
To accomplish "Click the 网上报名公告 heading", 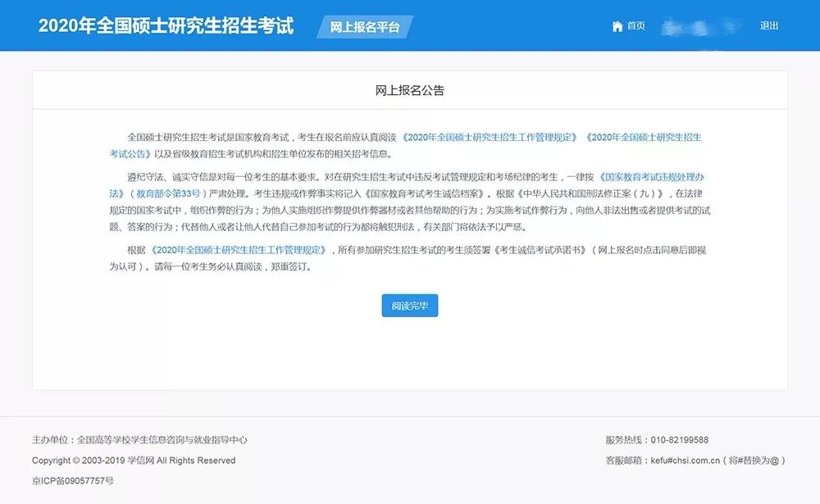I will pos(410,90).
